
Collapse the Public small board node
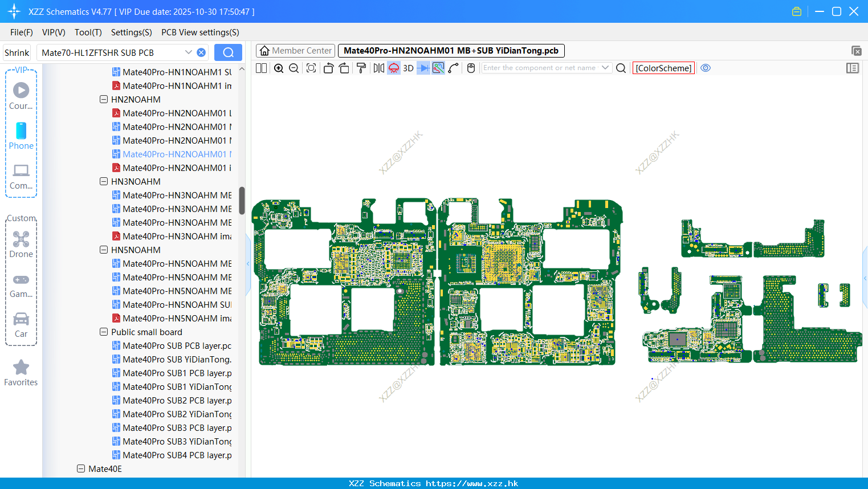[104, 332]
